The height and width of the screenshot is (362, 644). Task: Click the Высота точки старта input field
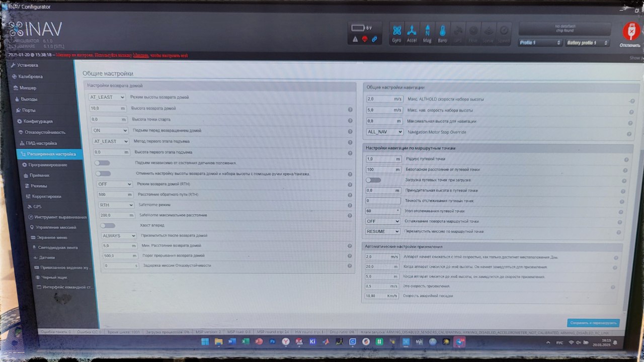[108, 120]
